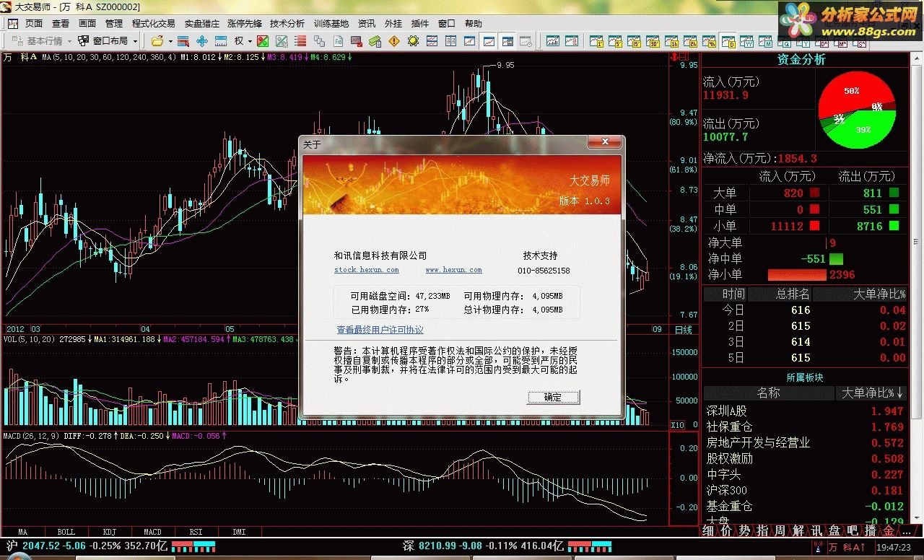Image resolution: width=924 pixels, height=560 pixels.
Task: Select the M monthly period icon
Action: click(765, 41)
